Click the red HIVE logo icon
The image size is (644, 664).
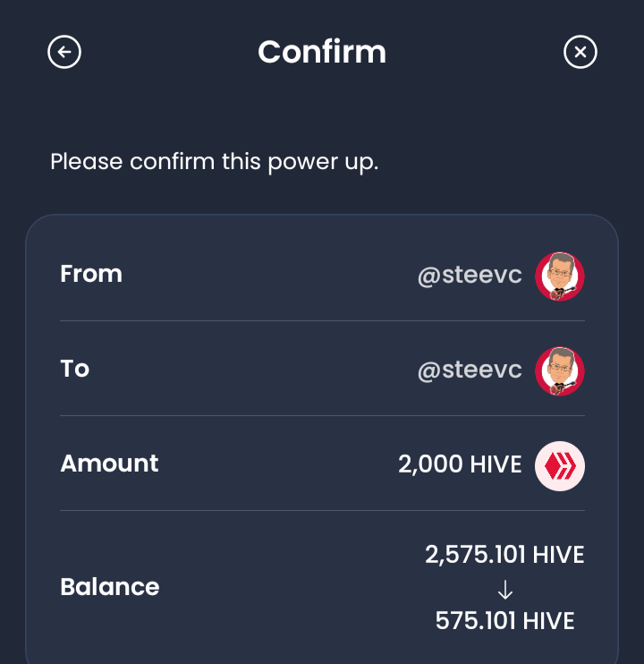point(560,466)
